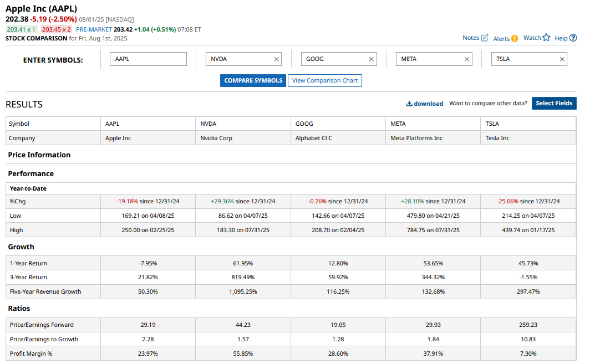Click the Price/Earnings to Growth row label
The image size is (590, 364).
44,339
